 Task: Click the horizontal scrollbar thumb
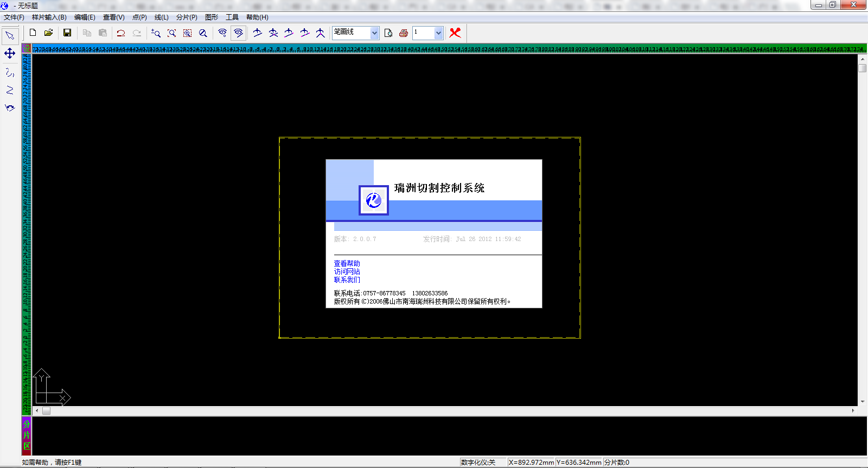(x=47, y=411)
